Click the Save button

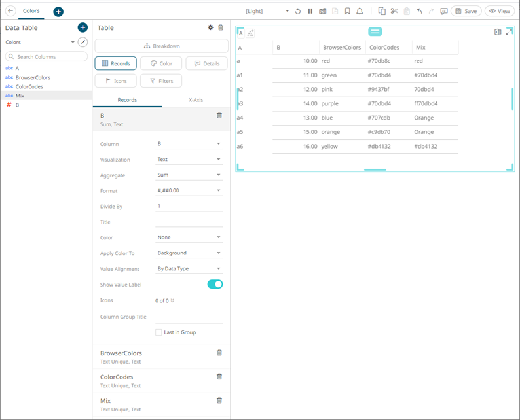(x=466, y=11)
